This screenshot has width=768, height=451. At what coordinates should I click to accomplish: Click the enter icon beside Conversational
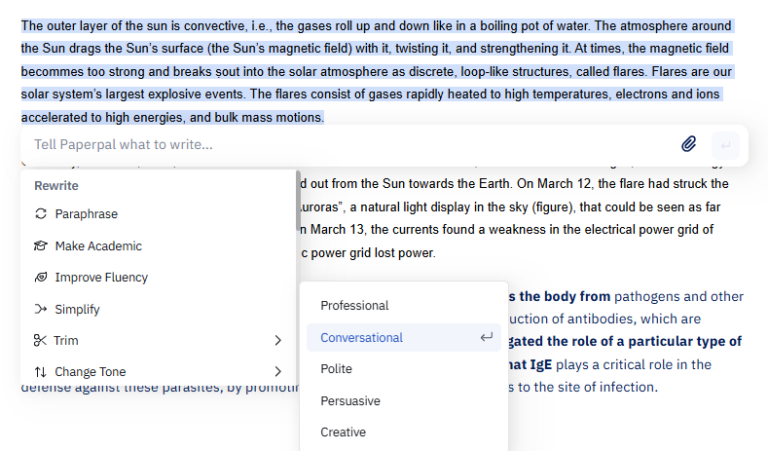[x=486, y=337]
